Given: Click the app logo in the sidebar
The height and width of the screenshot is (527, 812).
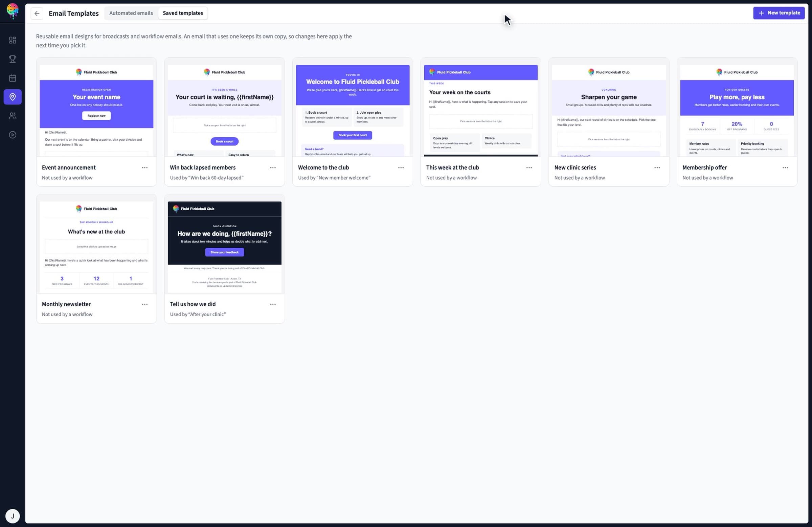Looking at the screenshot, I should pyautogui.click(x=13, y=11).
